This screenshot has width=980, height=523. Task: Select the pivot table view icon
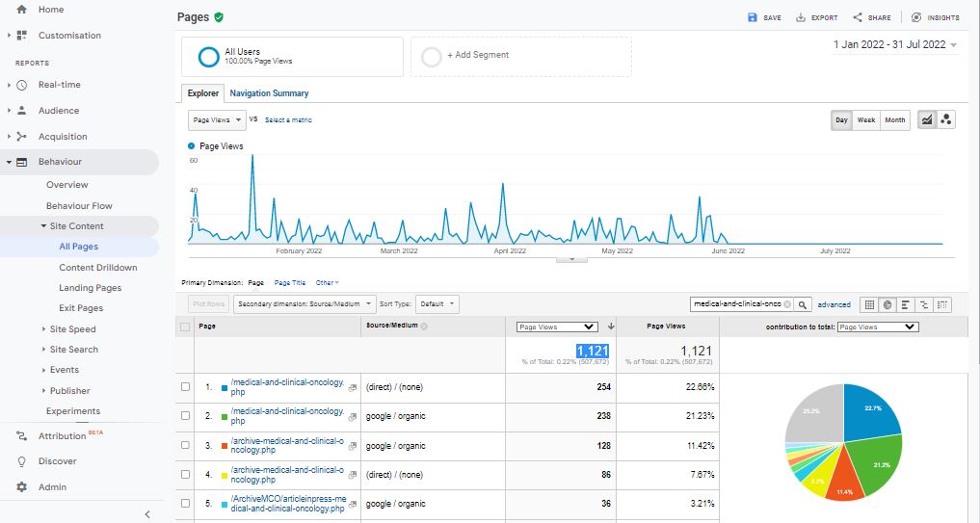[942, 304]
